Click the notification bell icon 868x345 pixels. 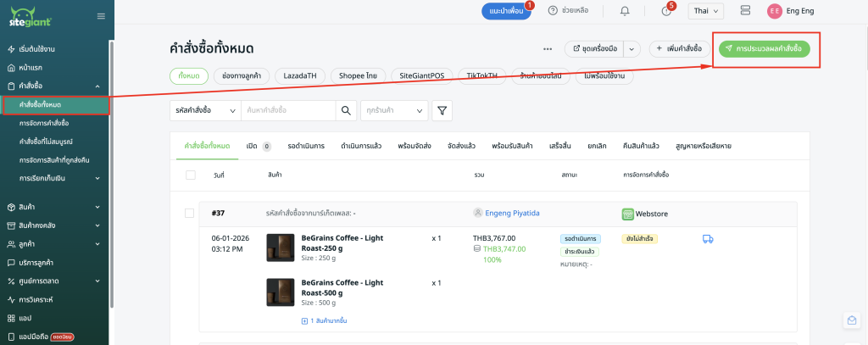click(x=625, y=11)
